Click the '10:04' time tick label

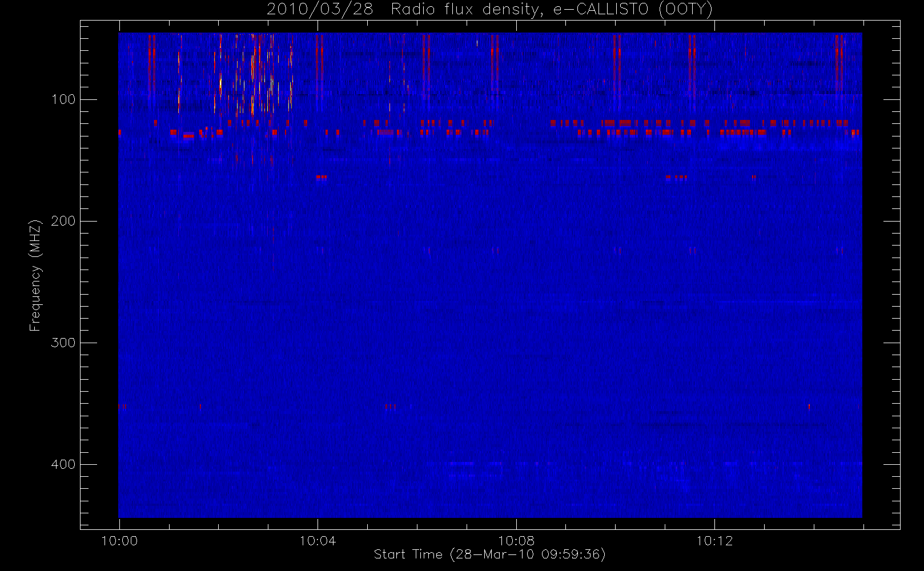point(318,541)
